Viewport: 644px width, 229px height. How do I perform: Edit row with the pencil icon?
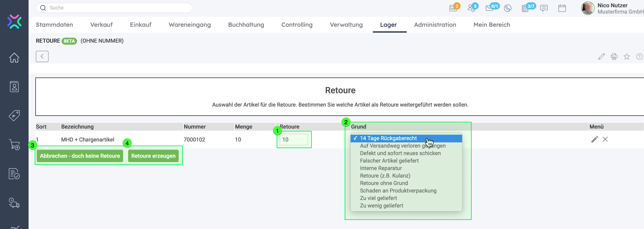[595, 139]
